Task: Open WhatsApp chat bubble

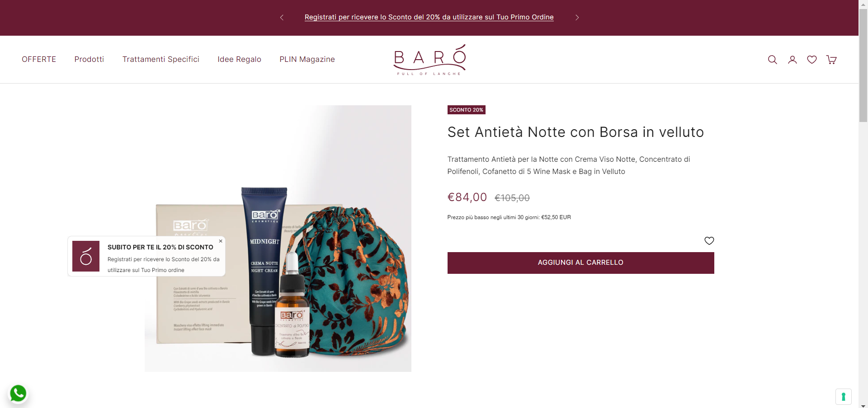Action: 18,393
